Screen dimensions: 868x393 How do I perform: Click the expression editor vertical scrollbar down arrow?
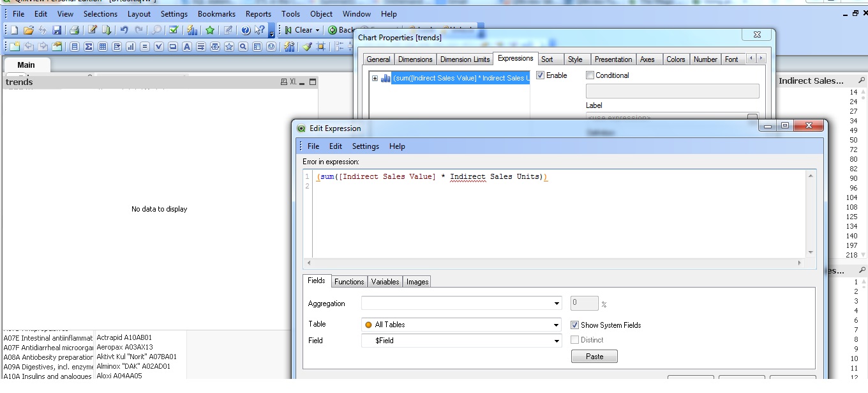[x=811, y=252]
